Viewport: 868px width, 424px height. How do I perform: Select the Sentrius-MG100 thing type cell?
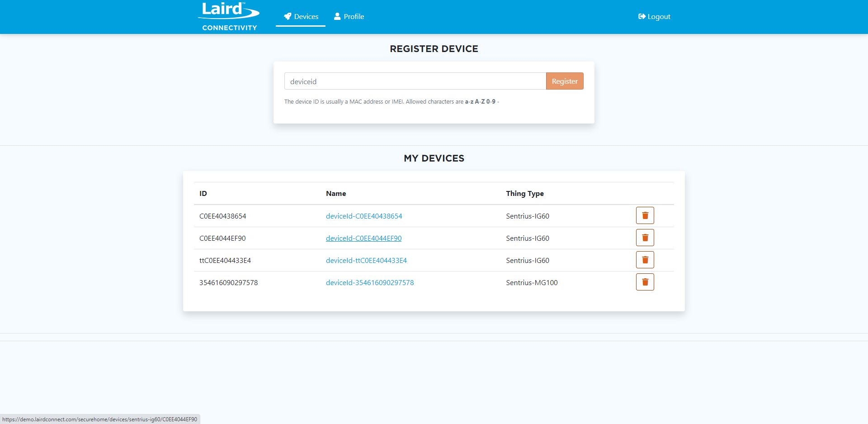pyautogui.click(x=532, y=283)
